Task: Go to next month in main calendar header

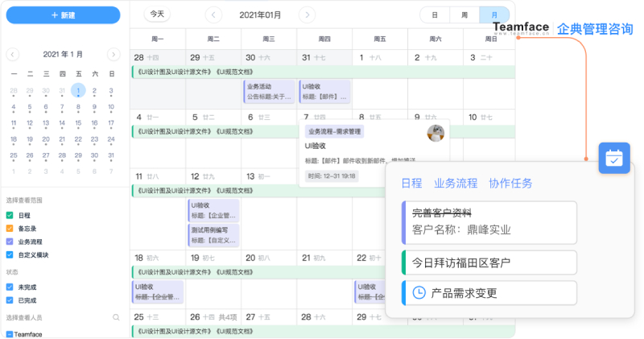Action: coord(307,15)
